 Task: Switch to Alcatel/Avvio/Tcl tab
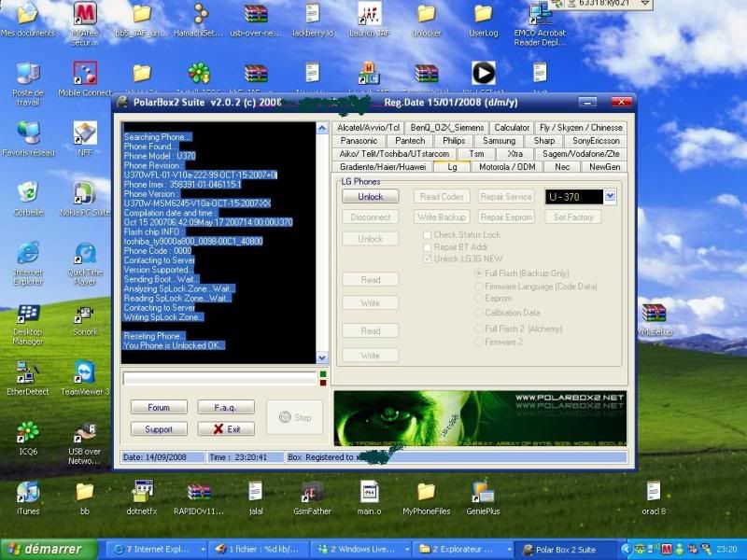coord(368,128)
